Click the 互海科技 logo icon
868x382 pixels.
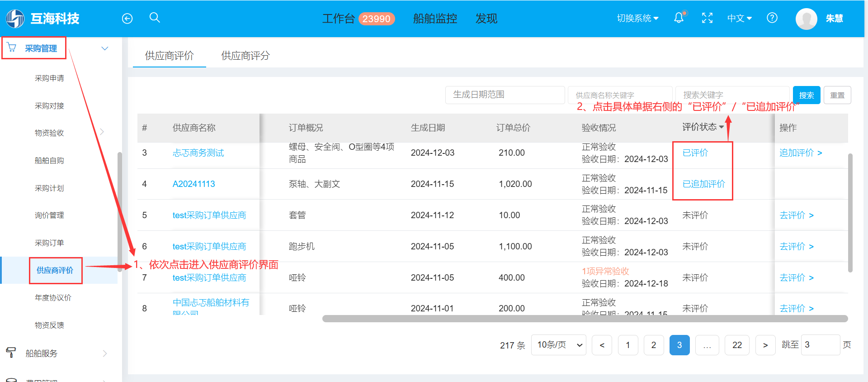coord(15,19)
